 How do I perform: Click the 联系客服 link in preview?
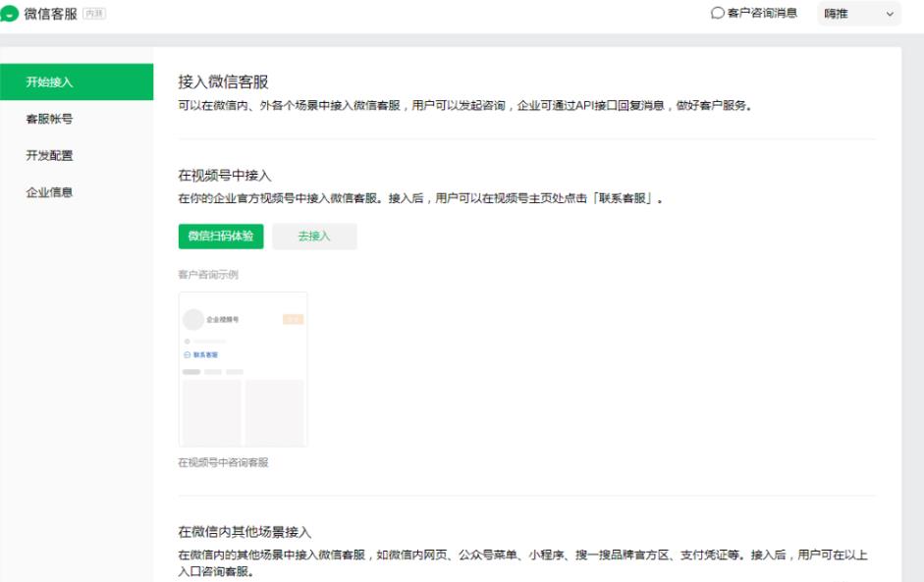(201, 354)
